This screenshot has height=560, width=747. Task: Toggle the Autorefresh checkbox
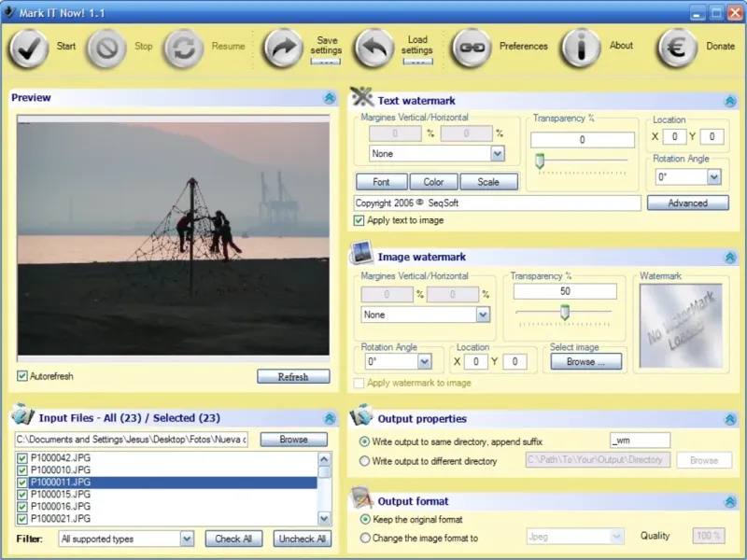point(21,376)
